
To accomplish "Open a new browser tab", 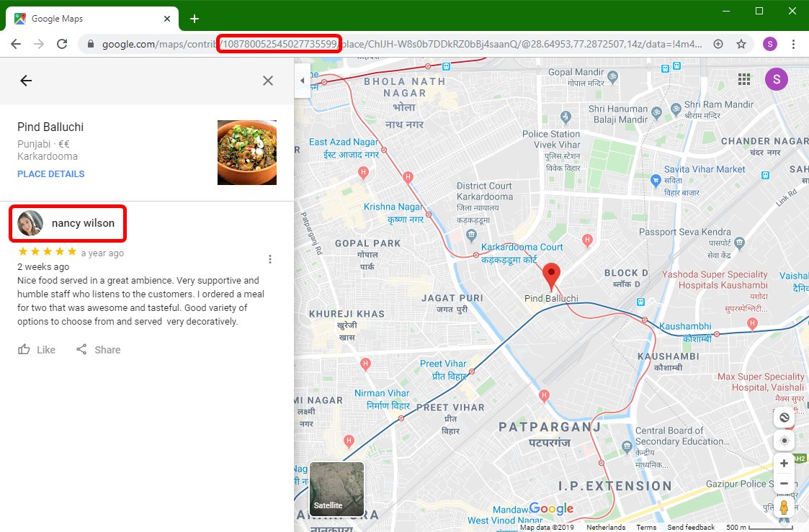I will click(x=194, y=19).
